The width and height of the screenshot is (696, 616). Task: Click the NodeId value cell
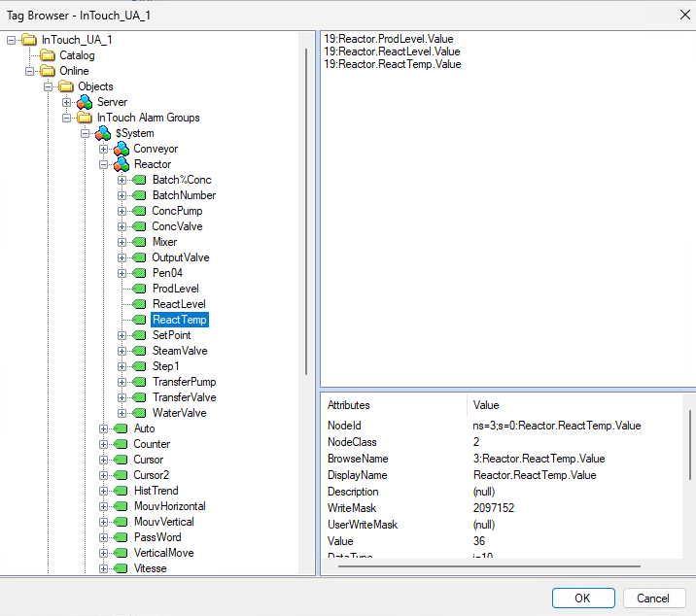pos(557,426)
